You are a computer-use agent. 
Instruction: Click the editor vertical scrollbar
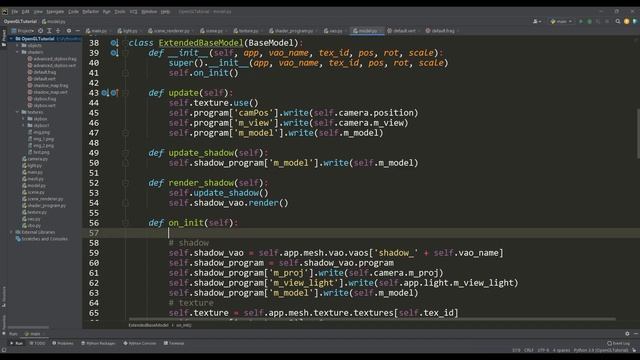point(638,133)
